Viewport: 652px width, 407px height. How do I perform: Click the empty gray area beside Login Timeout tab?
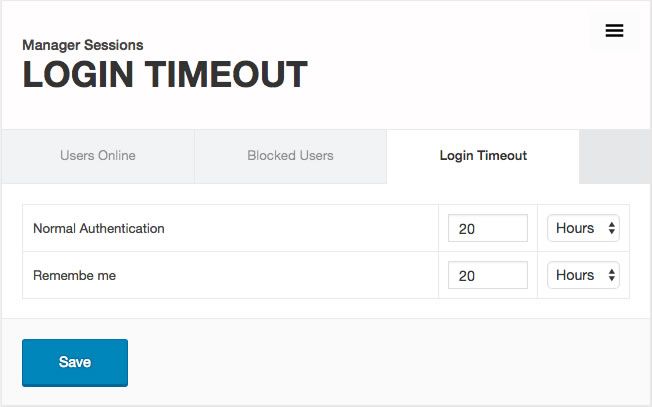point(614,157)
